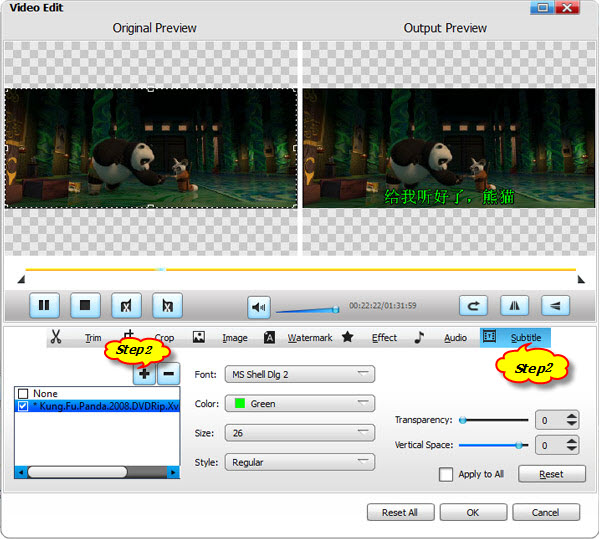Image resolution: width=600 pixels, height=539 pixels.
Task: Click the playback position on the timeline
Action: (162, 270)
